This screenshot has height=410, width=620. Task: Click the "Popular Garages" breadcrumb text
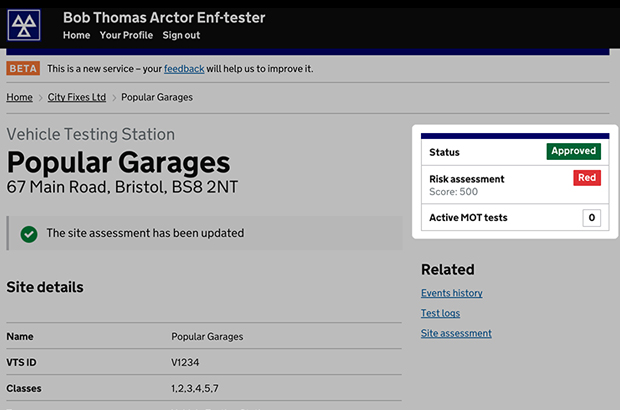pos(157,97)
